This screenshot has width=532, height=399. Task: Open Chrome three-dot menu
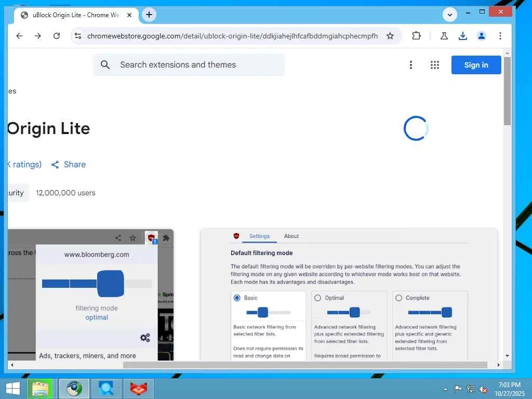500,36
